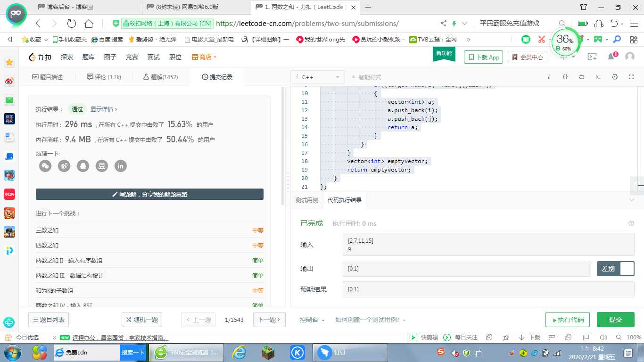
Task: Open Minecraft grass block taskbar icon
Action: pyautogui.click(x=268, y=352)
